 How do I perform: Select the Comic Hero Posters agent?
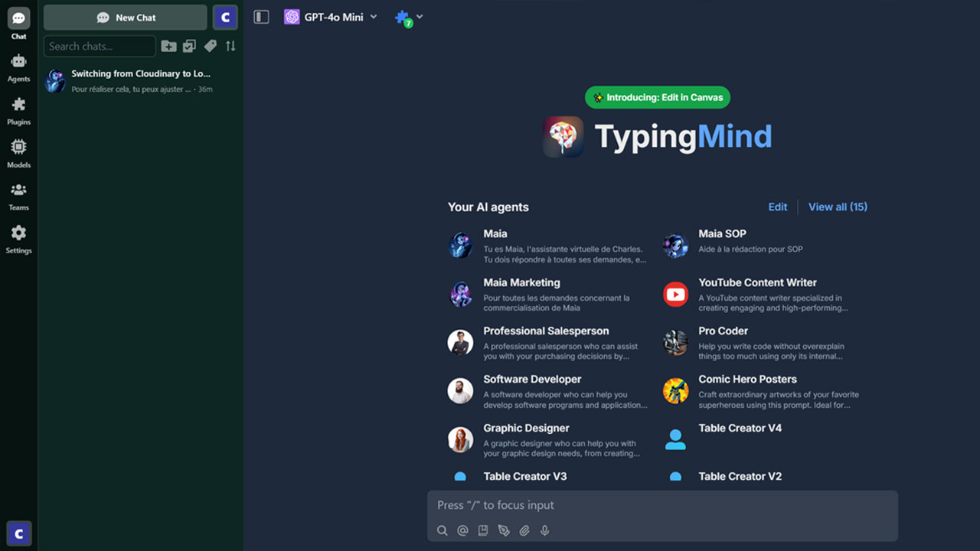(763, 391)
